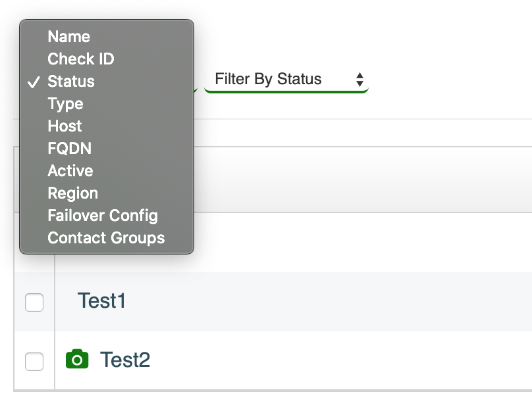The height and width of the screenshot is (413, 532).
Task: Select Check ID option in the list
Action: (107, 59)
